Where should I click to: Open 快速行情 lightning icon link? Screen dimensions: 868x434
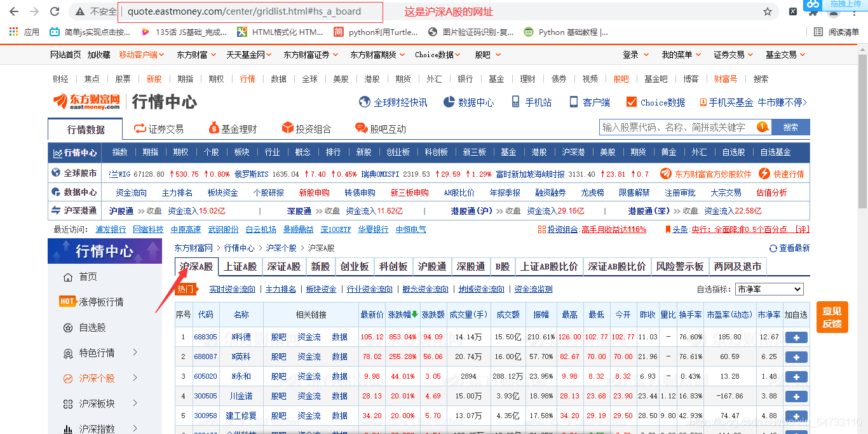(x=781, y=173)
